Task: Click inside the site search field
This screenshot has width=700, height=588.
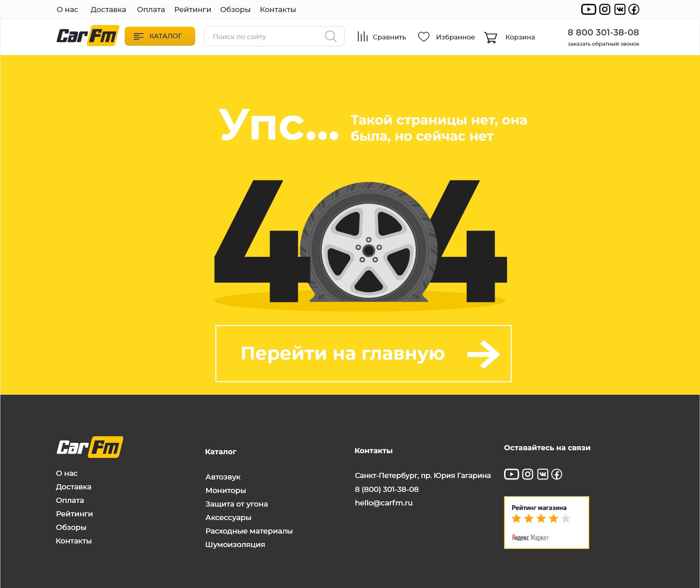Action: pos(267,36)
